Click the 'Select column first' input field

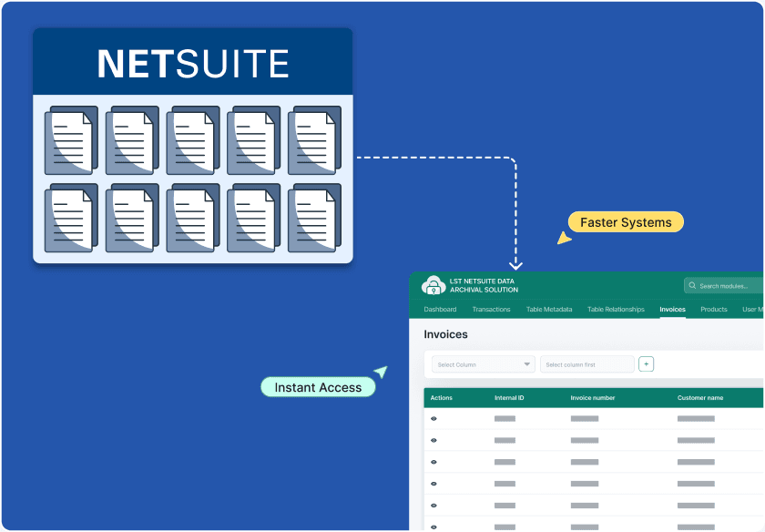pos(586,364)
